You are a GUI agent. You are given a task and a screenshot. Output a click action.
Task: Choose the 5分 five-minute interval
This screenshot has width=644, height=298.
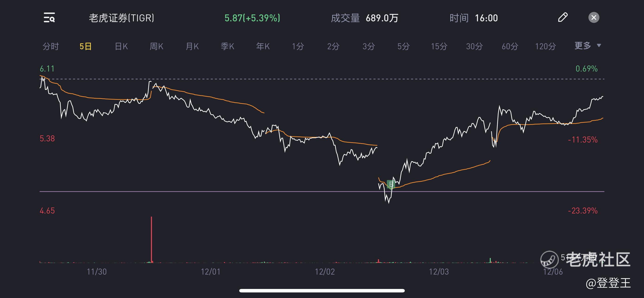click(404, 46)
